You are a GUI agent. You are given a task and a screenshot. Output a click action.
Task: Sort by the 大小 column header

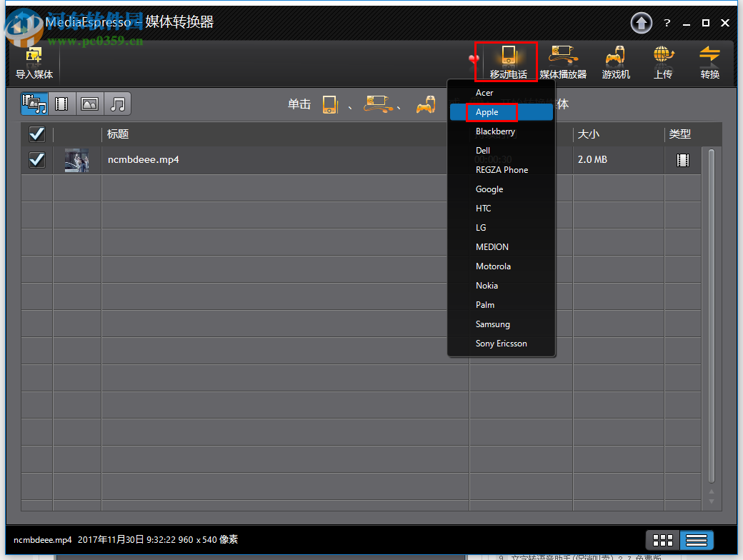[x=588, y=134]
